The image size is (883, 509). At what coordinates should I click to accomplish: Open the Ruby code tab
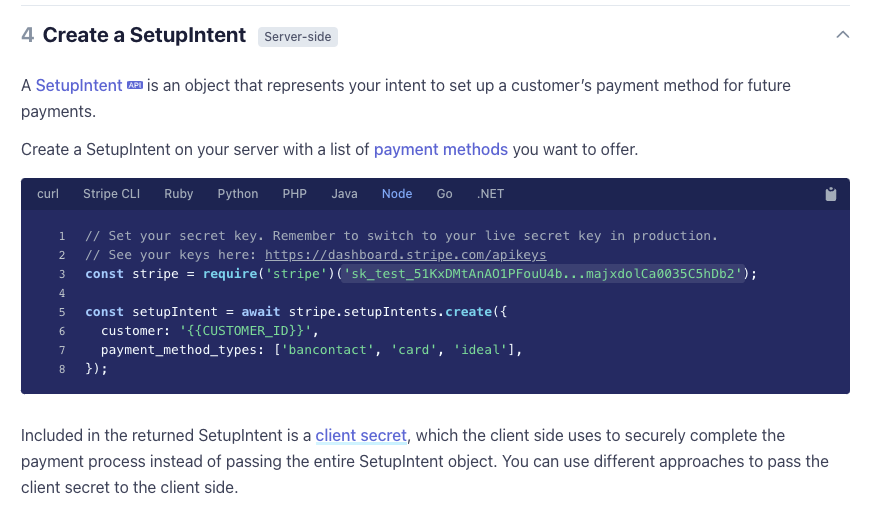179,194
